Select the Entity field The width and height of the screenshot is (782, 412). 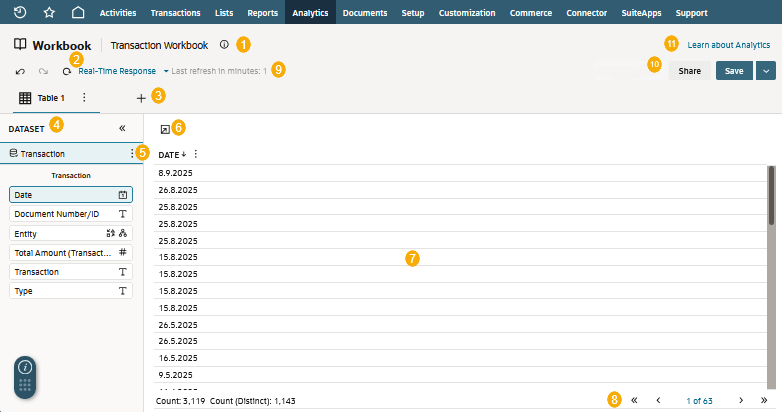pyautogui.click(x=71, y=233)
